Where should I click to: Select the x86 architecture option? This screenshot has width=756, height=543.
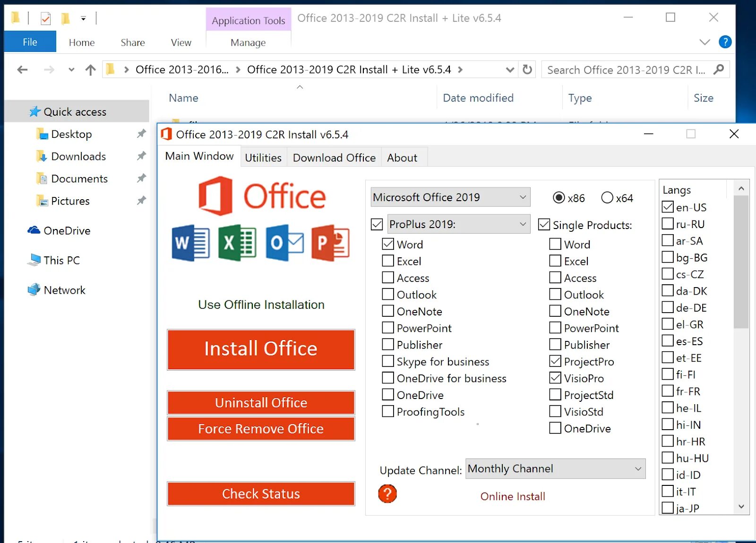(x=559, y=197)
